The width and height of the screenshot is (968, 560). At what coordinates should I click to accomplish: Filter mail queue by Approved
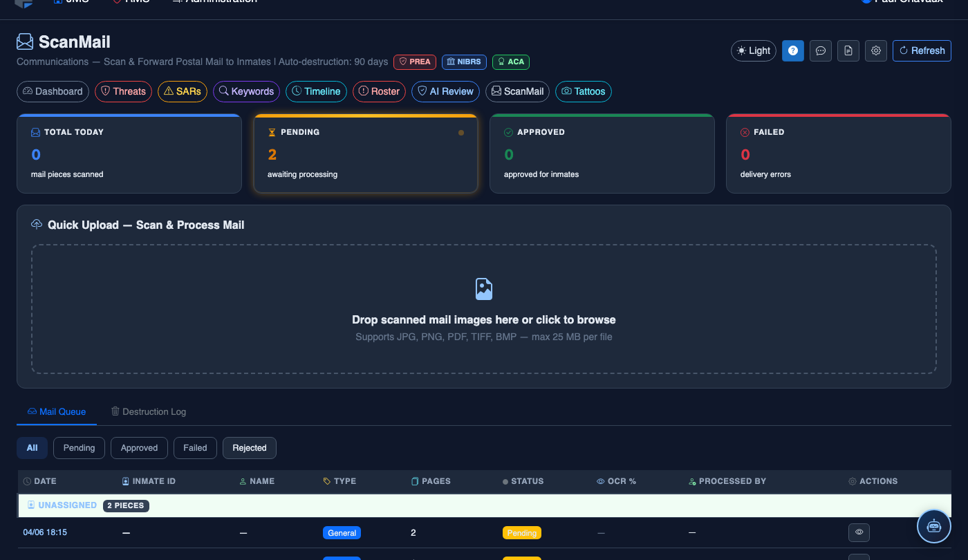coord(139,448)
